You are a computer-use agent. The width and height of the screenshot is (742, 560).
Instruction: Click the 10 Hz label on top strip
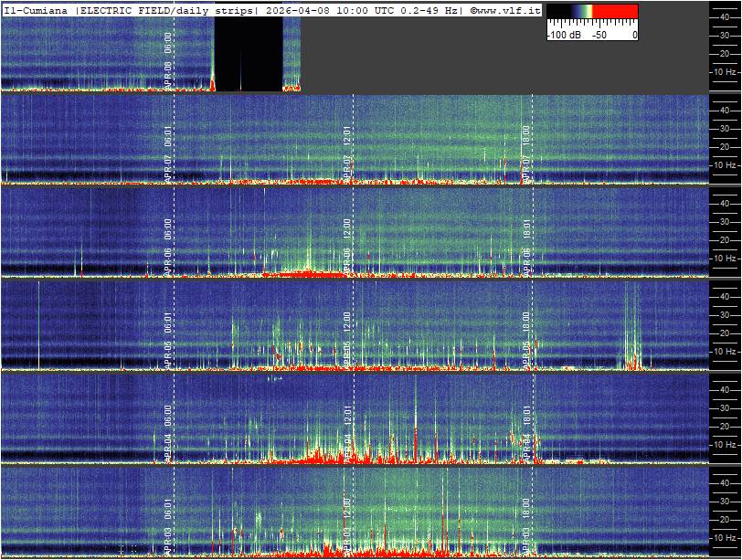(x=726, y=71)
